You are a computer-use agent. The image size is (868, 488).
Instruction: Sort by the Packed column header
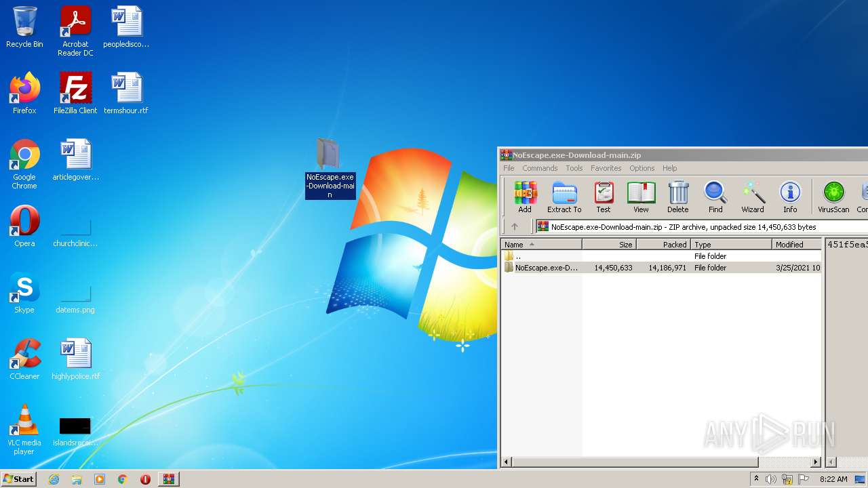tap(663, 245)
